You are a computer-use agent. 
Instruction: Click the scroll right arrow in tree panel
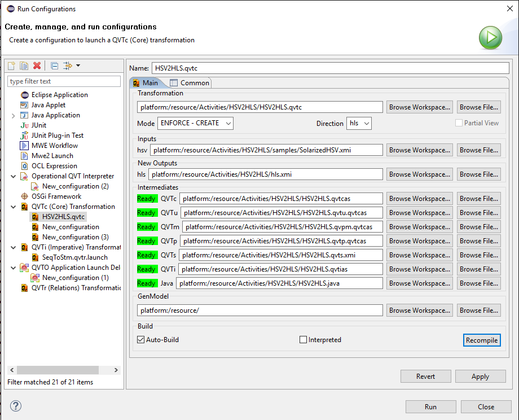coord(116,370)
